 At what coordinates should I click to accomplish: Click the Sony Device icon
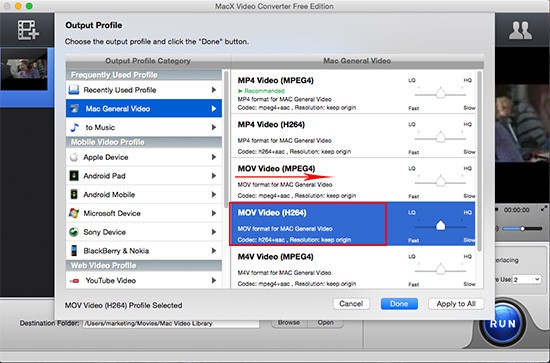pyautogui.click(x=74, y=232)
